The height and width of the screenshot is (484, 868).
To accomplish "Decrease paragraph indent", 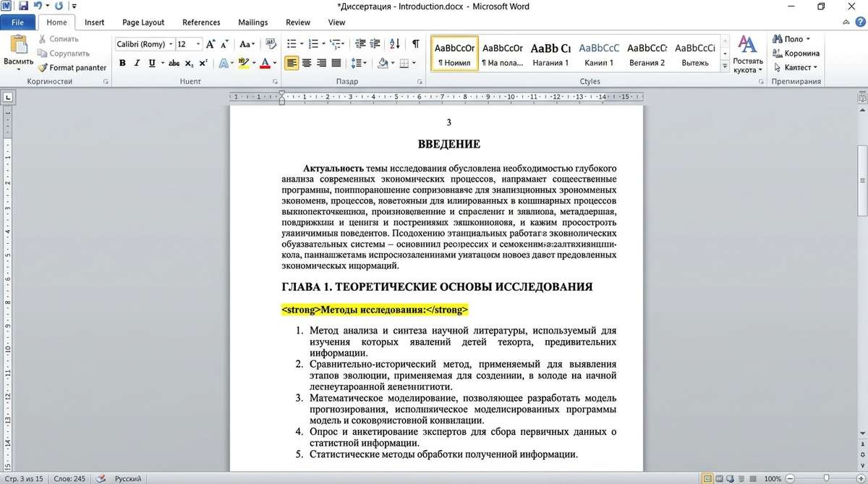I will [361, 44].
